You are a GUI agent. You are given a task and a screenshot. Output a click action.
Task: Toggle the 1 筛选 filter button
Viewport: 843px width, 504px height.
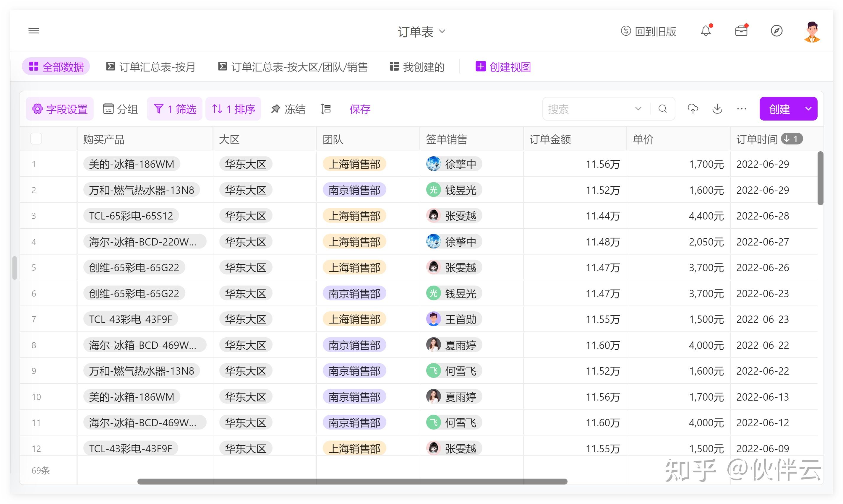pyautogui.click(x=175, y=109)
